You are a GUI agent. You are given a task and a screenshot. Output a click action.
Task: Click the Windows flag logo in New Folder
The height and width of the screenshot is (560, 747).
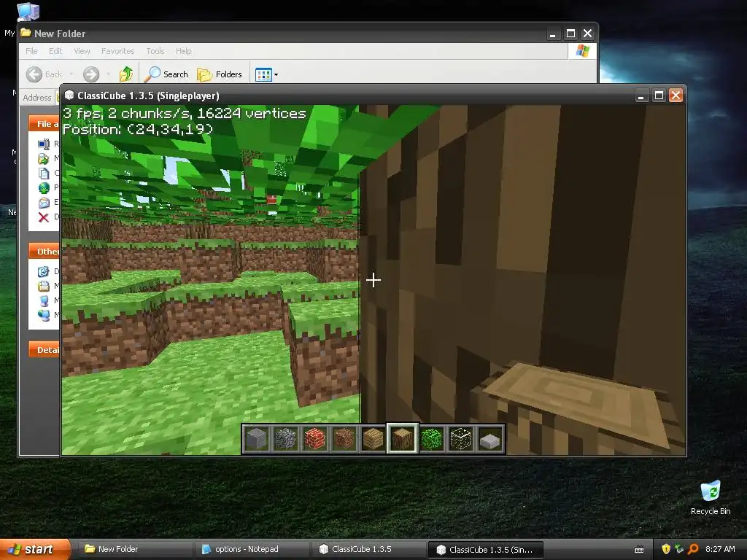(583, 51)
